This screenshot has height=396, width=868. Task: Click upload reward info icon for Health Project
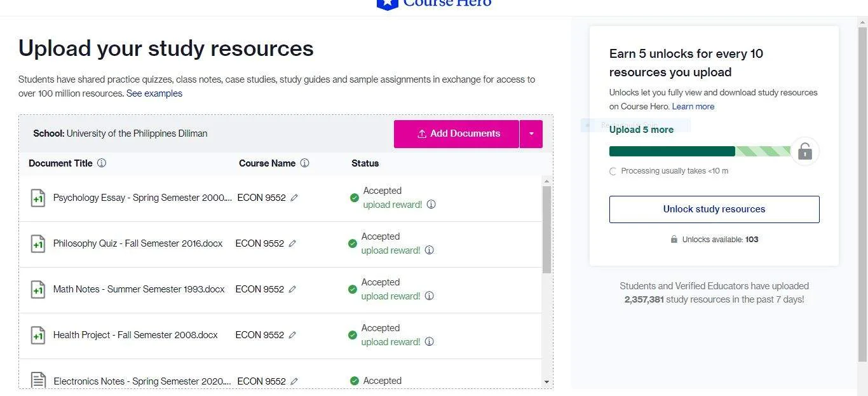429,342
